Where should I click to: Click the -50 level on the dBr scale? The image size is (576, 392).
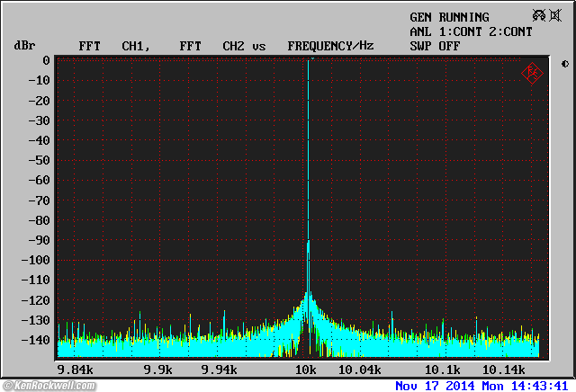coord(38,161)
